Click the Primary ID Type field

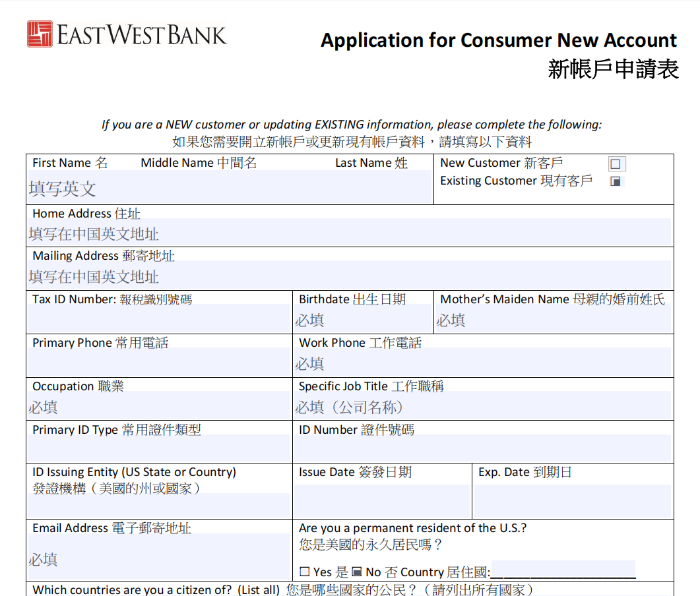(x=160, y=448)
